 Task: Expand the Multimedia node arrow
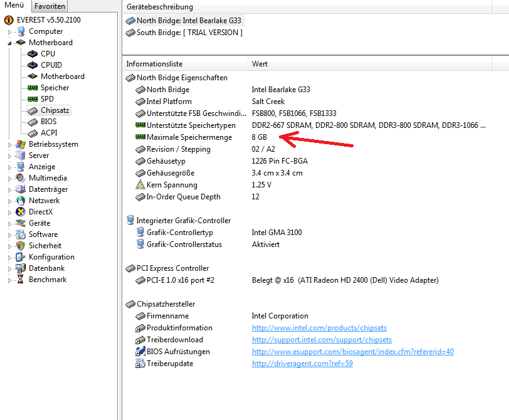pyautogui.click(x=9, y=179)
